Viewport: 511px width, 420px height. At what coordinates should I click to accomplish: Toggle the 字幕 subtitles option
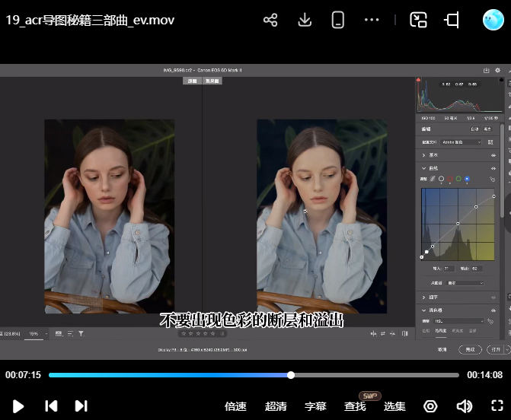[x=315, y=406]
